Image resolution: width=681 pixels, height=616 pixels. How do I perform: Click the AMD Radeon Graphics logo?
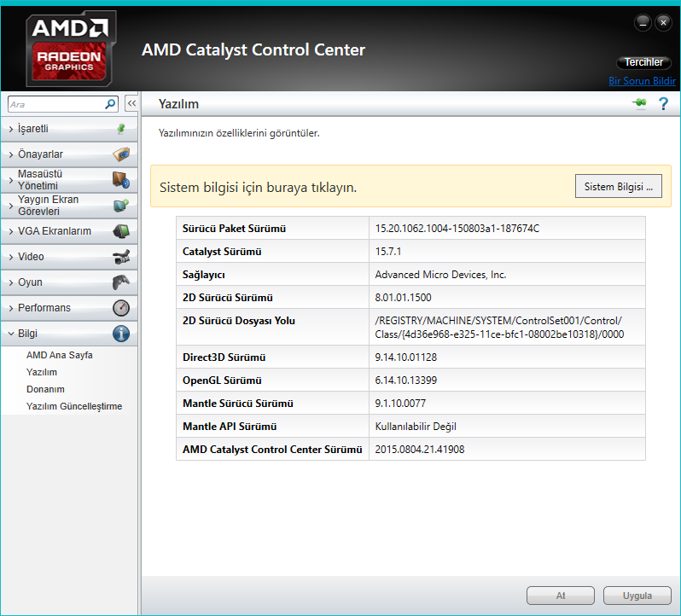coord(71,49)
